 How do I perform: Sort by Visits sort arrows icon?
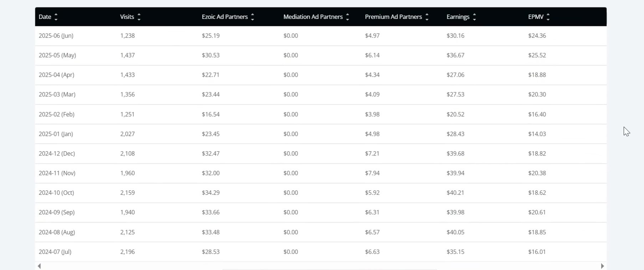coord(139,17)
